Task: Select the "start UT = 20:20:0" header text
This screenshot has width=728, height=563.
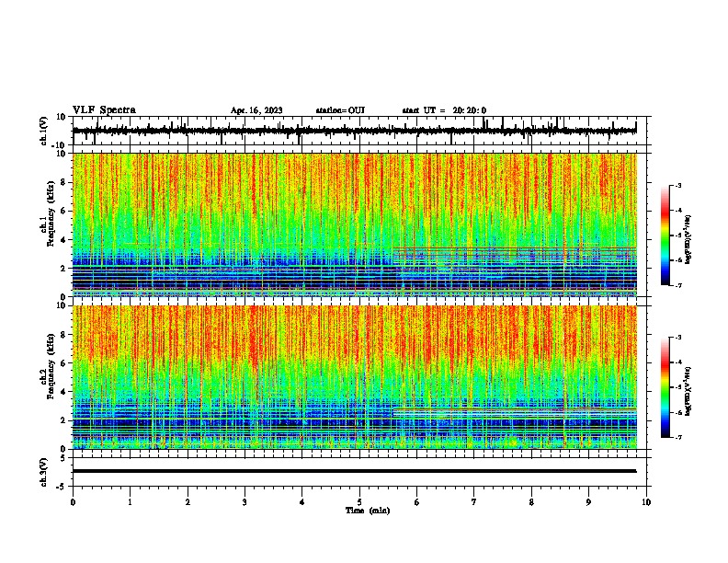Action: 444,110
